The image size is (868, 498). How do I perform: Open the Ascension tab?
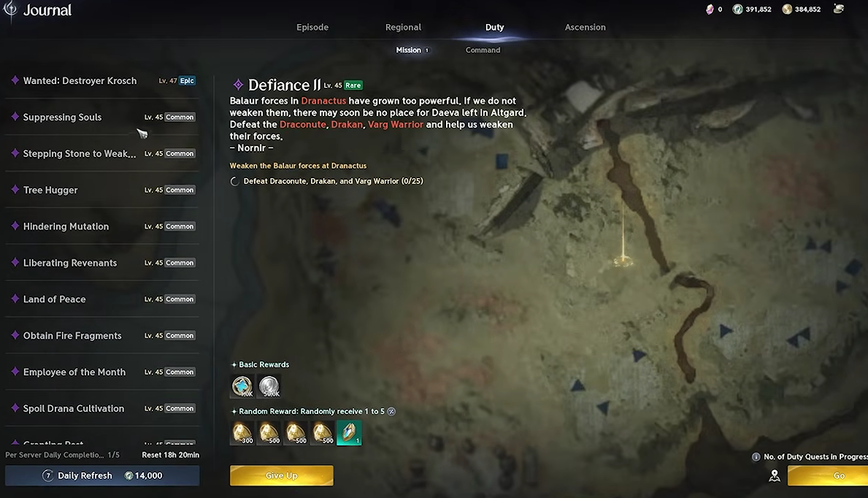pyautogui.click(x=585, y=27)
